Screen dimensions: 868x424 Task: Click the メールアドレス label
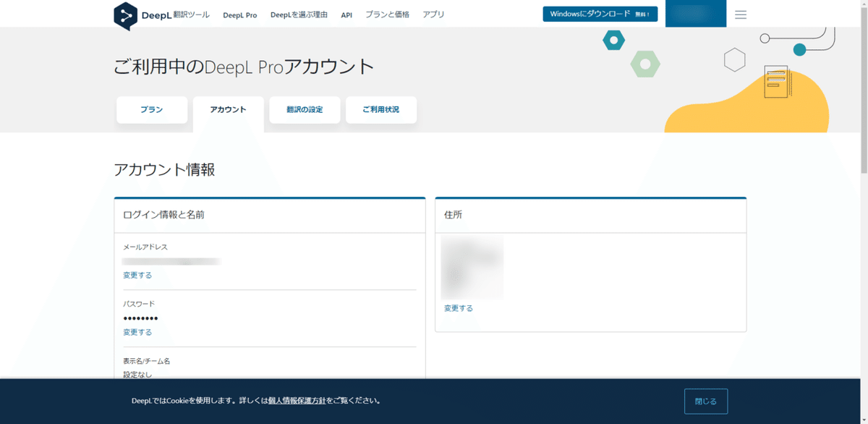[x=145, y=247]
